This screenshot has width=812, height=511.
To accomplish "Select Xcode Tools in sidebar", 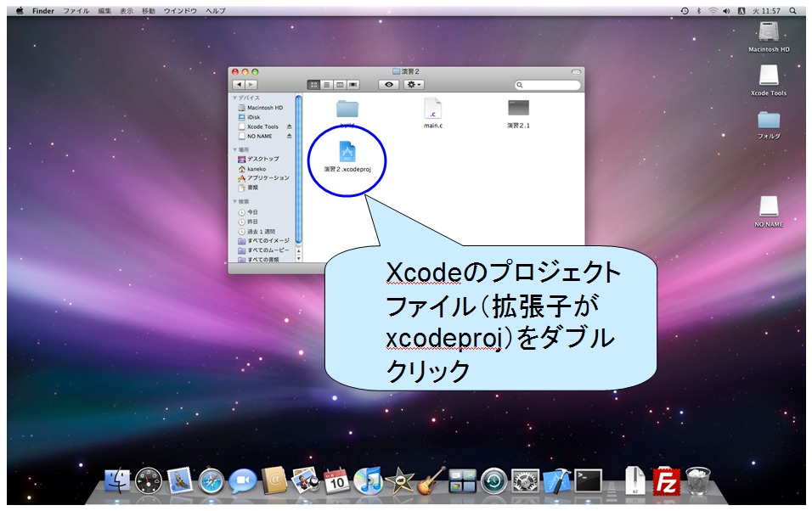I will (258, 126).
